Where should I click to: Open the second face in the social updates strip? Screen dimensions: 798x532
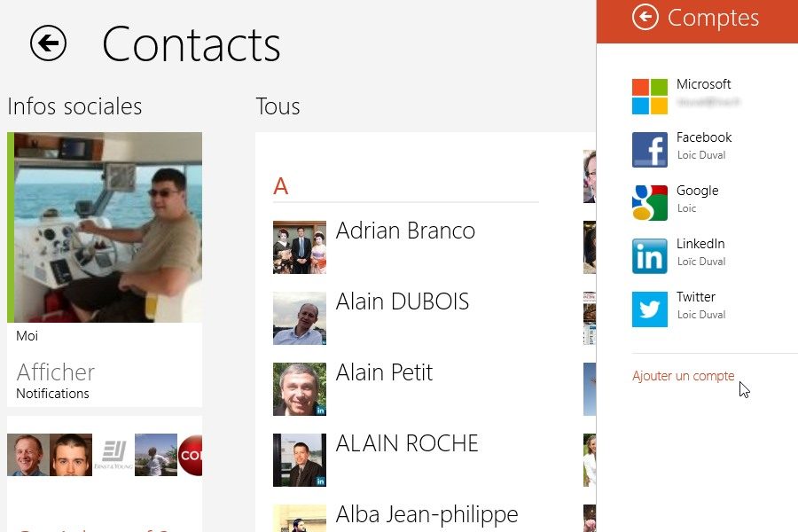coord(71,455)
